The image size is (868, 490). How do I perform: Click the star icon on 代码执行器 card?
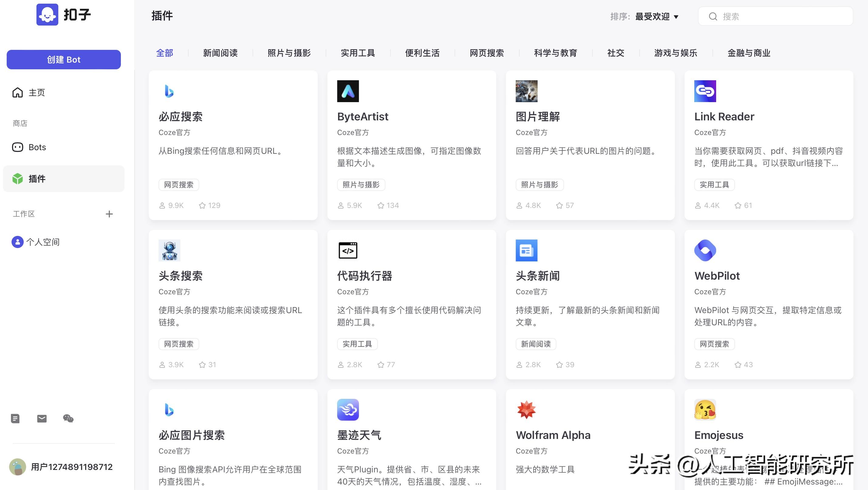click(x=381, y=364)
